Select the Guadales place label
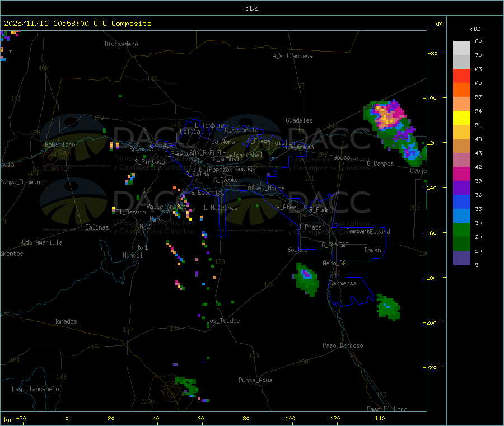Viewport: 504px width, 426px height. coord(299,120)
